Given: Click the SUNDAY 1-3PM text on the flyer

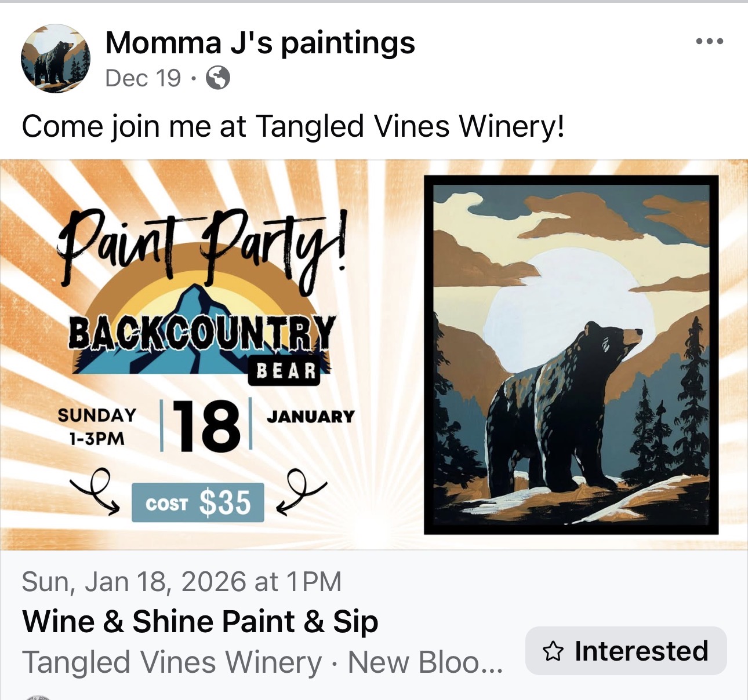Looking at the screenshot, I should pos(97,426).
